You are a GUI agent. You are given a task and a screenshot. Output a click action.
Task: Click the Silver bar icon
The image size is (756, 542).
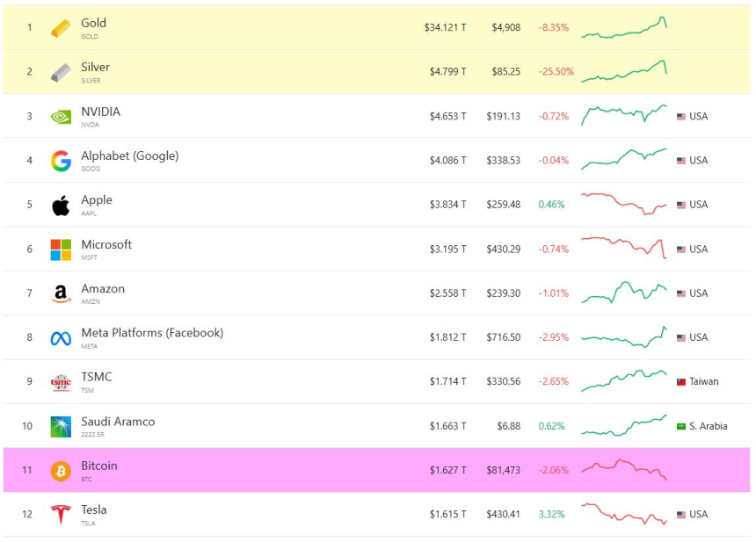tap(61, 72)
